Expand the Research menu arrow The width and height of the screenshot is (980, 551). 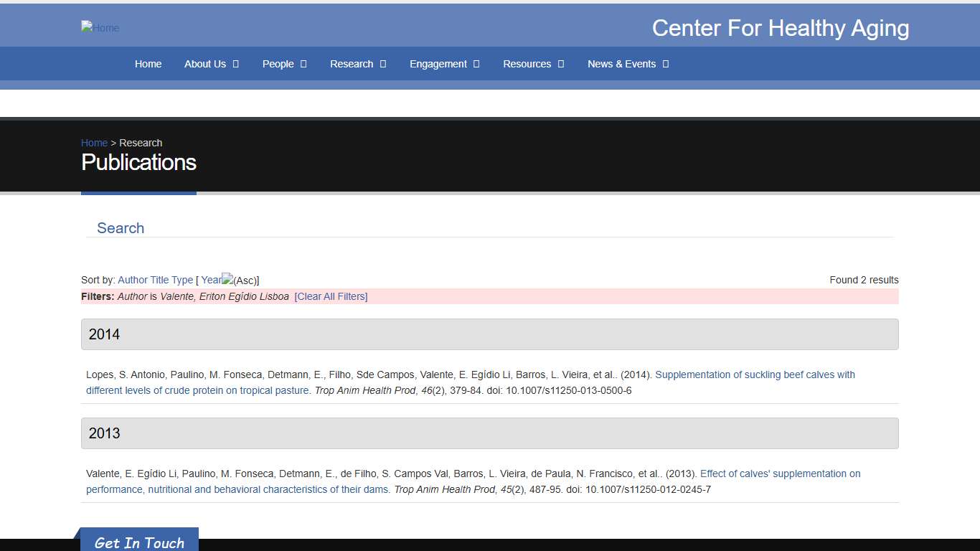click(x=383, y=64)
